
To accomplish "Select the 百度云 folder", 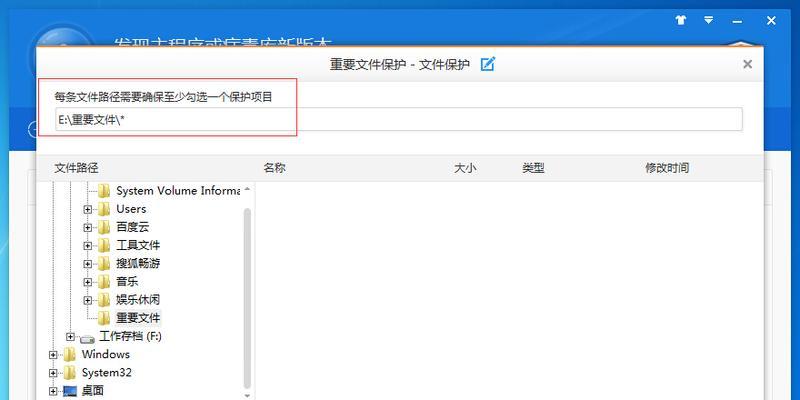I will point(133,227).
